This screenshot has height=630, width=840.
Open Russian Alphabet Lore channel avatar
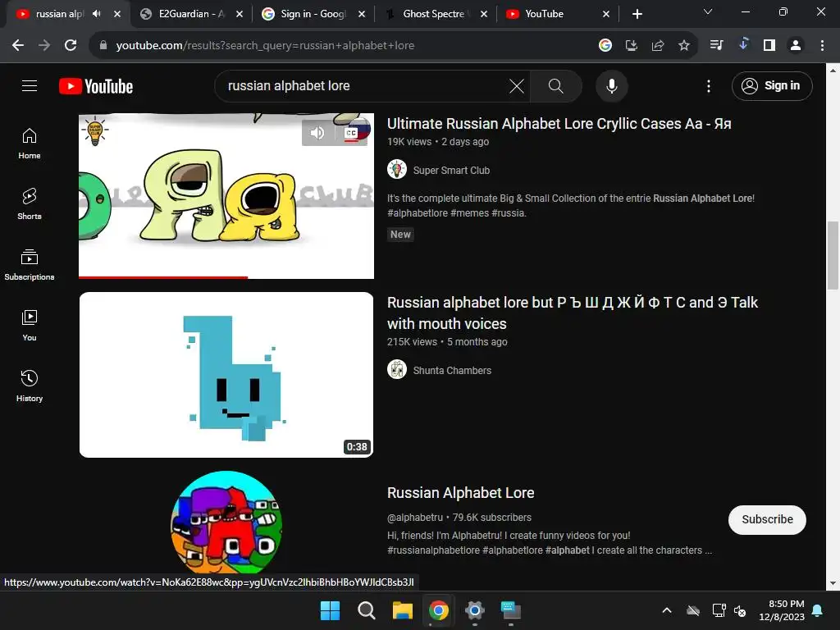[x=226, y=524]
